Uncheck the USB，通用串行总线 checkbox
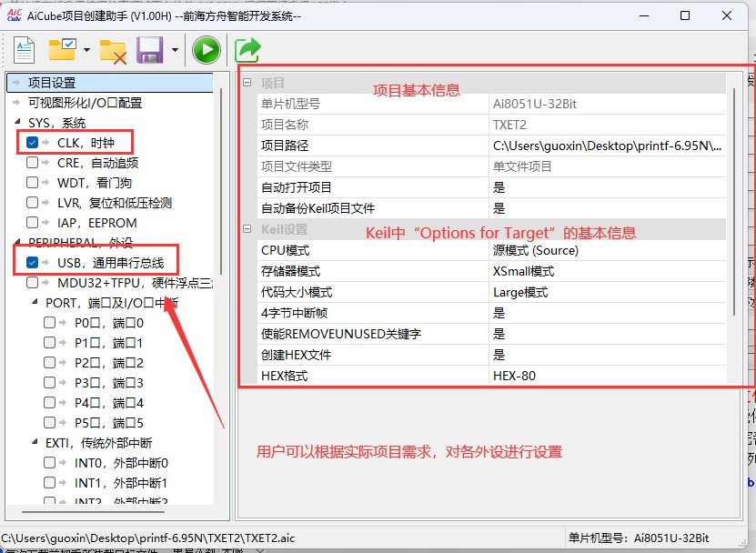Viewport: 756px width, 553px height. [x=33, y=262]
